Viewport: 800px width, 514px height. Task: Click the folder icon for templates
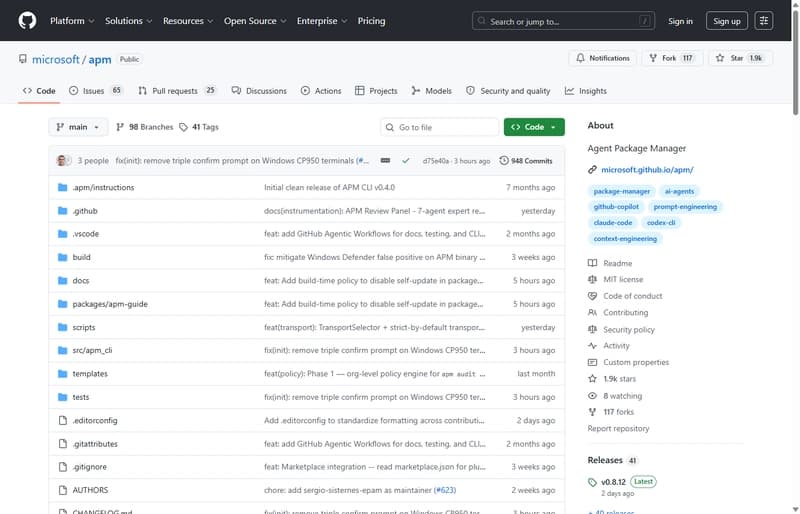pyautogui.click(x=63, y=374)
